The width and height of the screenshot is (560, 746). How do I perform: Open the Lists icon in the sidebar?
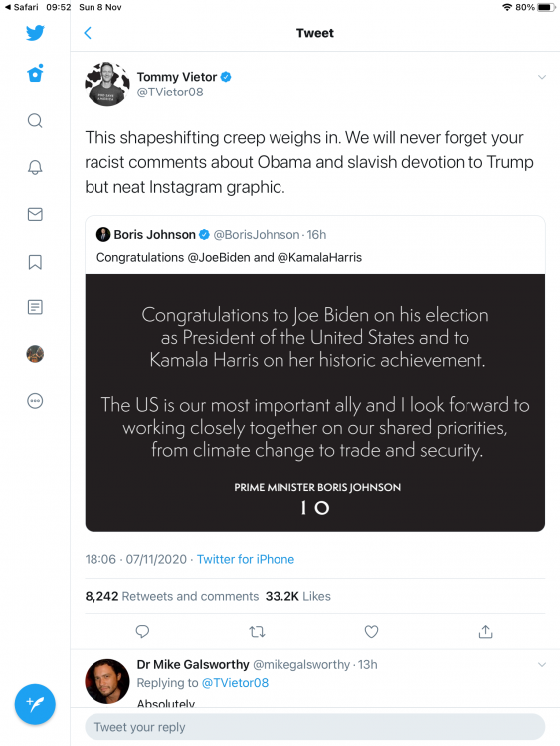pos(35,307)
